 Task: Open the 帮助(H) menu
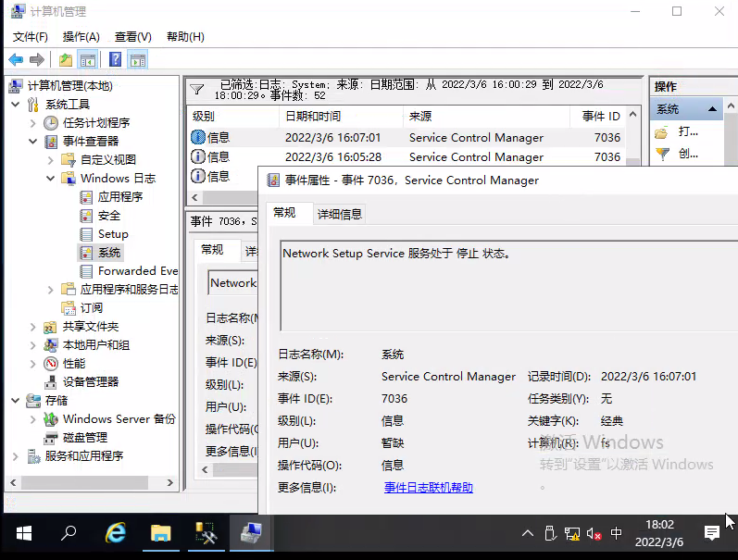(x=185, y=37)
